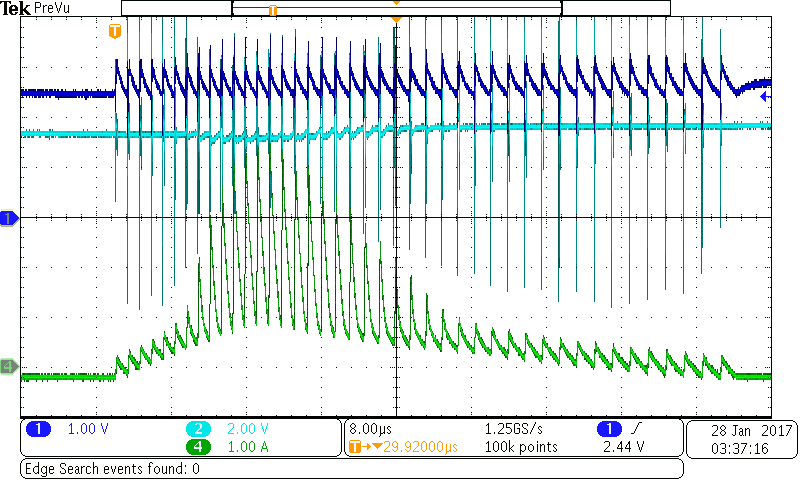800x480 pixels.
Task: Click the blue trigger level arrow at the right edge
Action: pos(765,96)
